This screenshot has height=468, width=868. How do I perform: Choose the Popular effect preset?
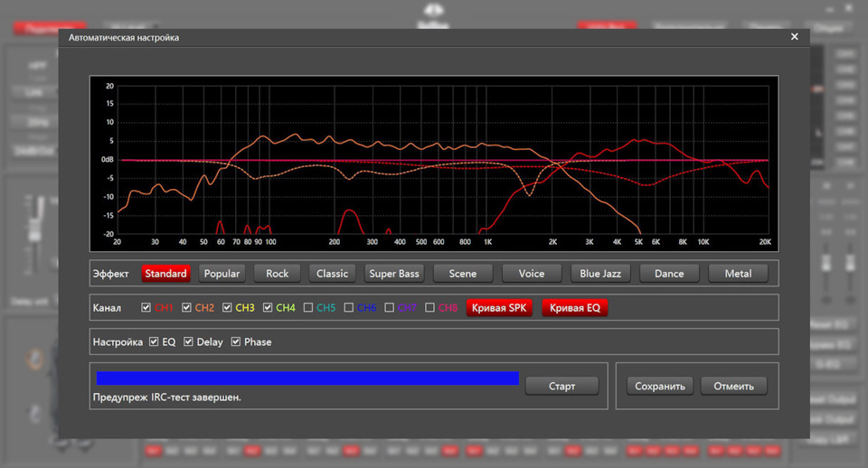pos(222,273)
